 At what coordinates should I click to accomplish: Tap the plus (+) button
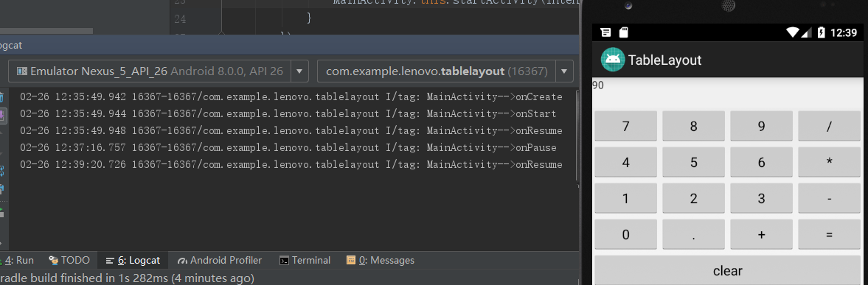(761, 234)
